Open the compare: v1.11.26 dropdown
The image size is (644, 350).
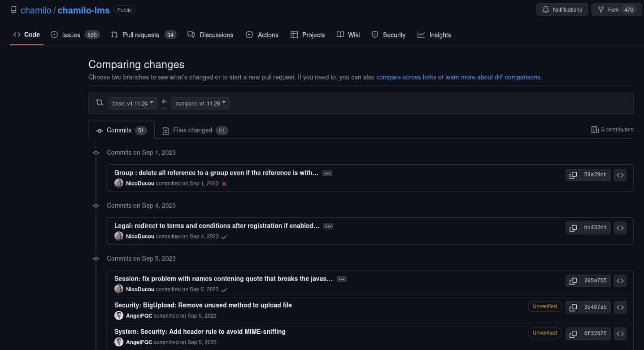coord(200,103)
